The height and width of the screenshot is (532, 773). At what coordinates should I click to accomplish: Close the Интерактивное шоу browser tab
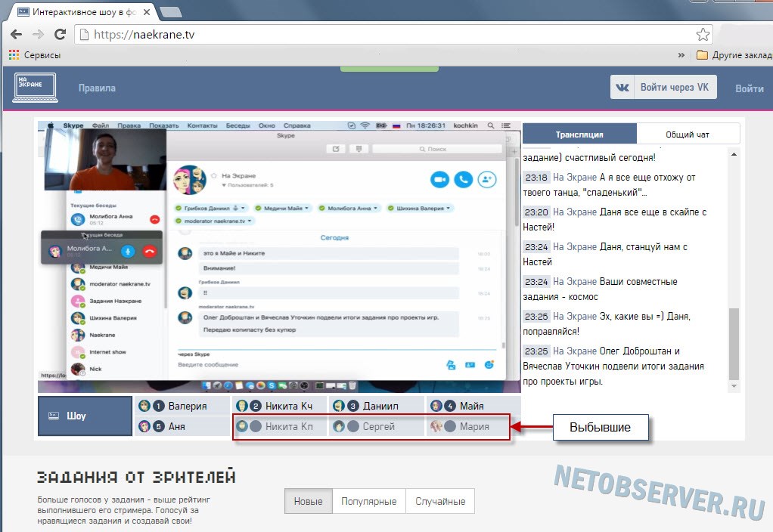147,12
